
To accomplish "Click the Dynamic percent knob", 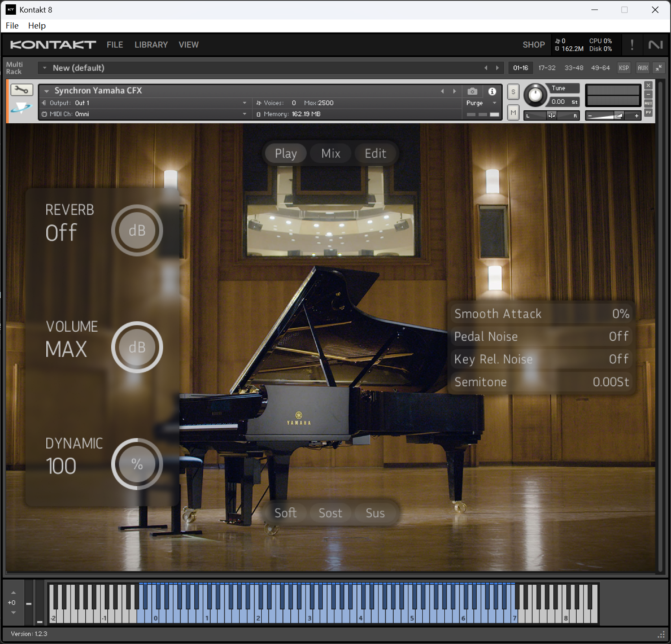I will coord(137,464).
